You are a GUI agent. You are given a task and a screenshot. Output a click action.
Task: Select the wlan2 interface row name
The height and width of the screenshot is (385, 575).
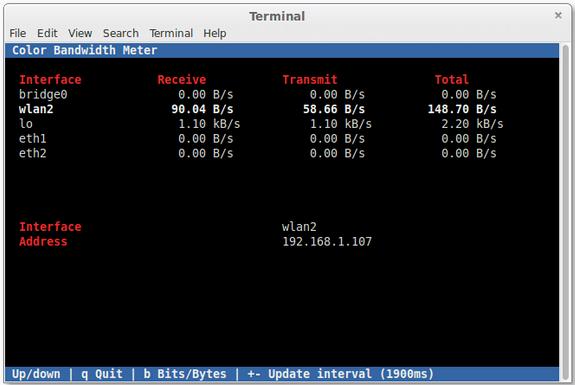coord(36,109)
